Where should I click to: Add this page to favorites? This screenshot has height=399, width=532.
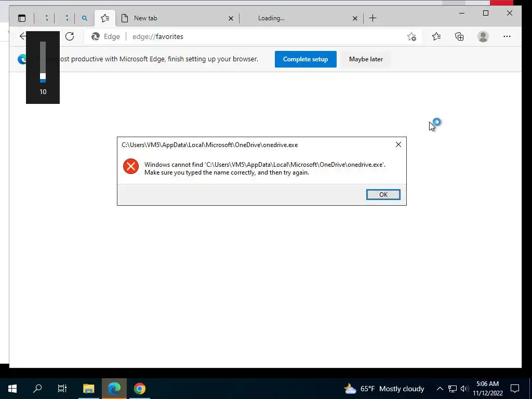411,37
